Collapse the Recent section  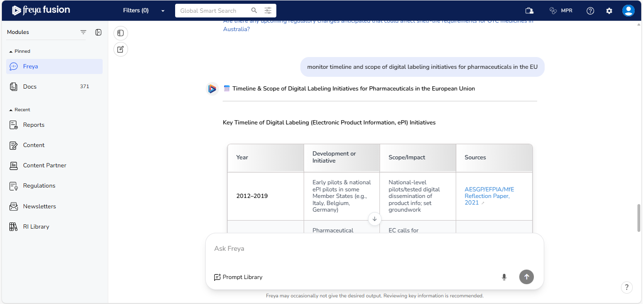pyautogui.click(x=11, y=110)
